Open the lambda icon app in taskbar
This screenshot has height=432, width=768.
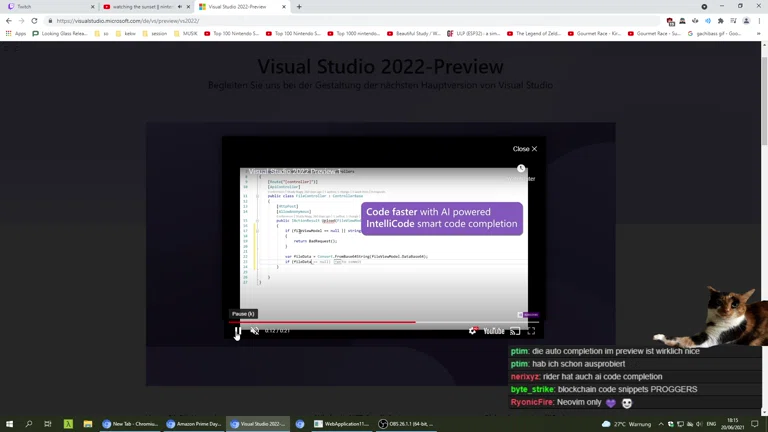(68, 424)
